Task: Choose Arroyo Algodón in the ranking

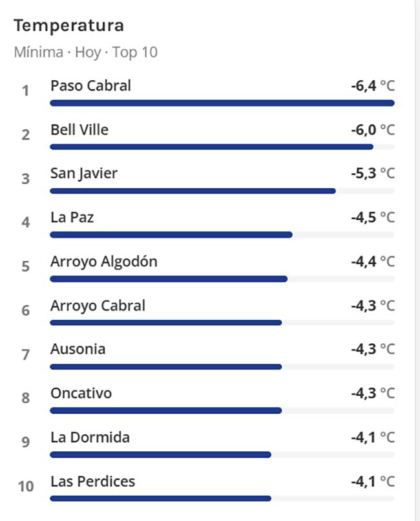Action: (x=104, y=262)
